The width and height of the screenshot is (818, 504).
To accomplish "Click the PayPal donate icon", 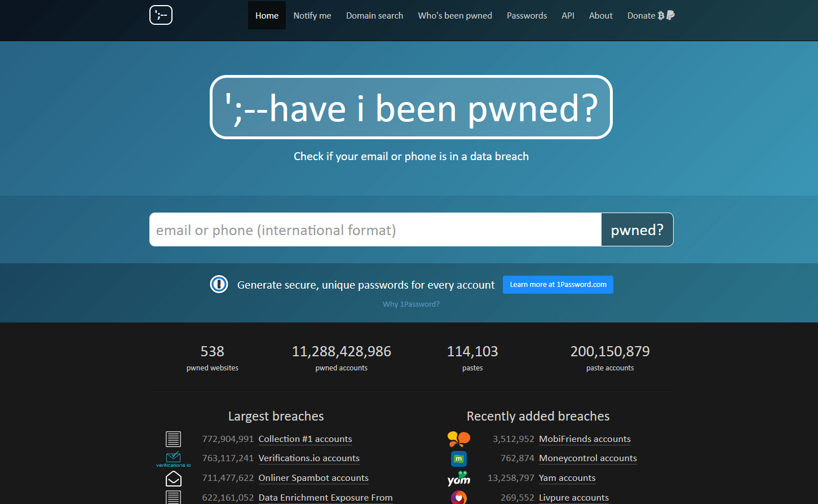I will pyautogui.click(x=670, y=15).
